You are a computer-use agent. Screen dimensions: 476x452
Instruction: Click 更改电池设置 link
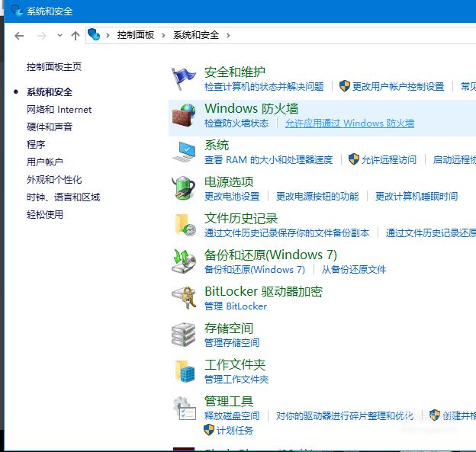click(232, 196)
